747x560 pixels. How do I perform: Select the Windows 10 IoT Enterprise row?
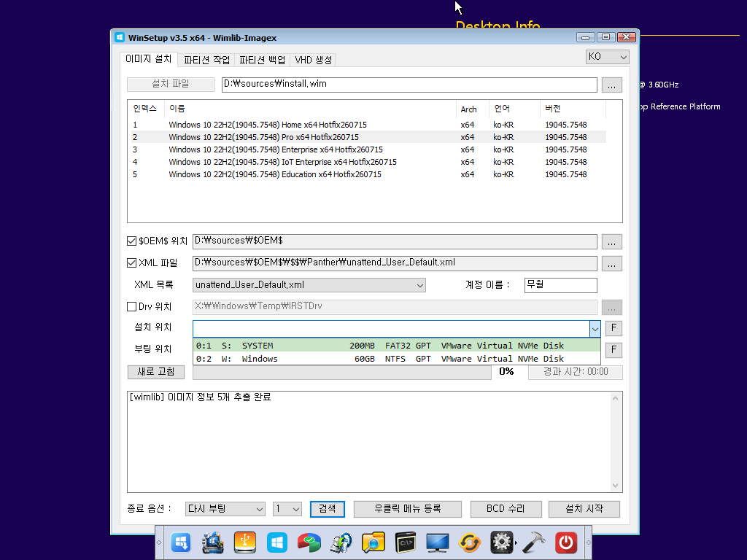pyautogui.click(x=368, y=162)
